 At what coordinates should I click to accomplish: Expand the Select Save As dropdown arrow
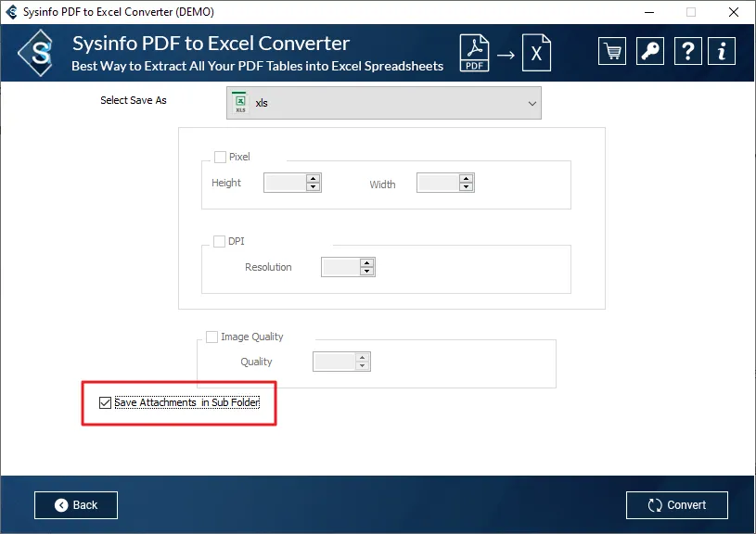click(x=532, y=104)
